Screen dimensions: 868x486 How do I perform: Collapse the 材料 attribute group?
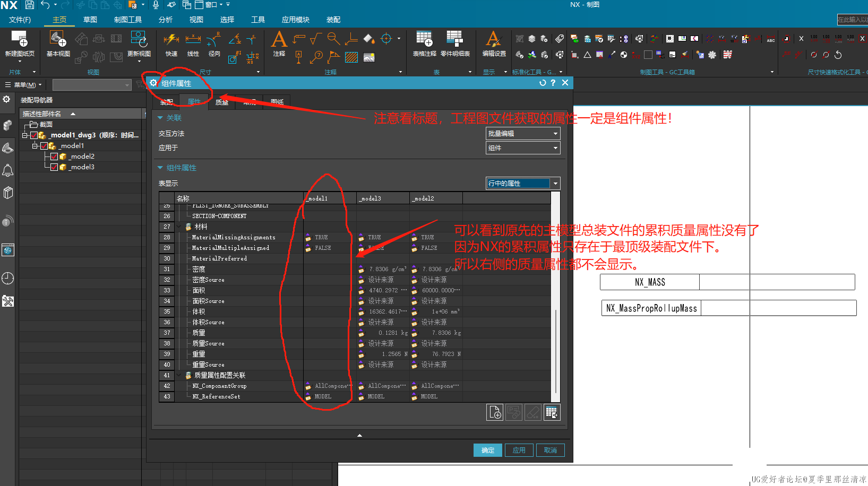179,227
